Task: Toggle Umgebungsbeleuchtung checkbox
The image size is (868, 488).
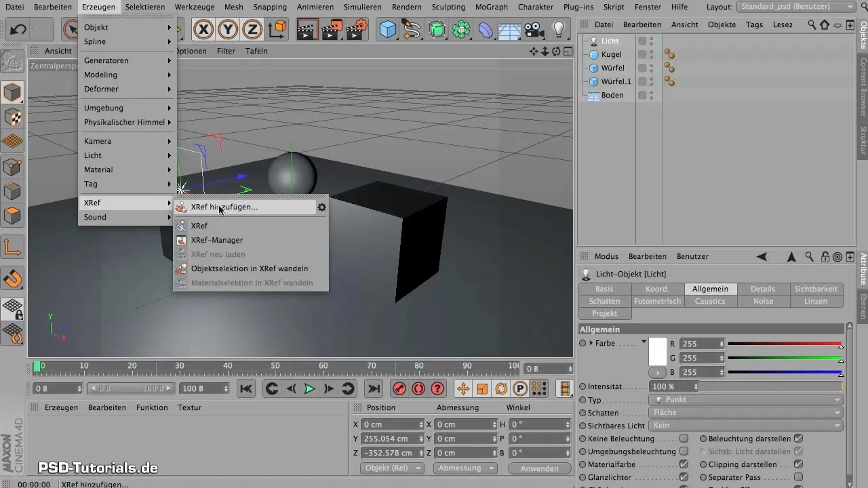Action: [x=684, y=451]
